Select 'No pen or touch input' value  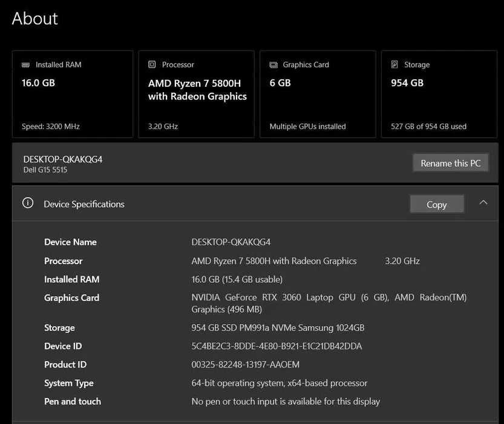286,402
